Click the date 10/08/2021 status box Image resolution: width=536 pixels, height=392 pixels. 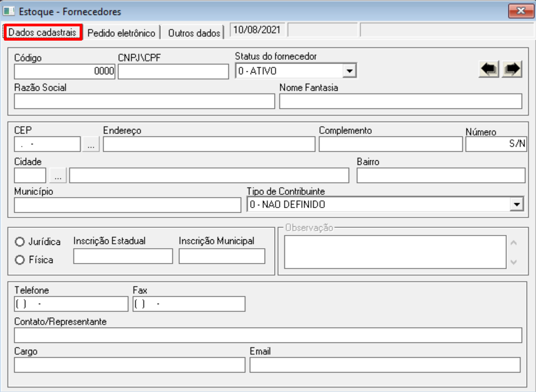[258, 30]
